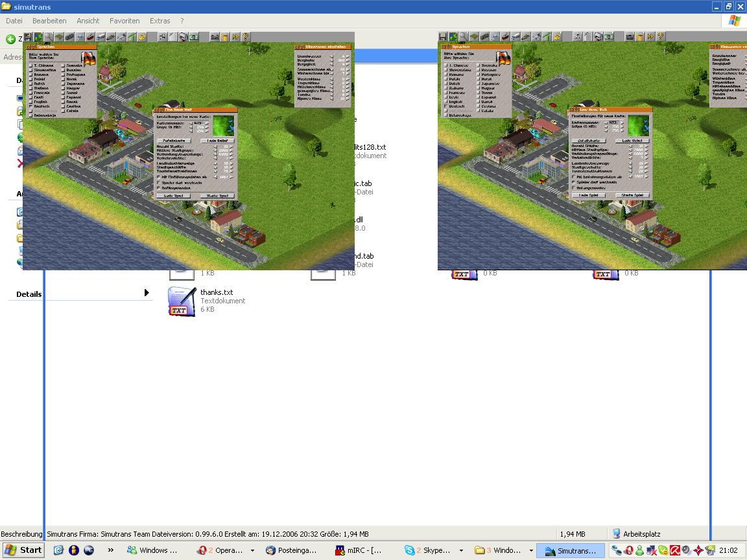Enable 'Spieler darf wechseln' in right dialog
Image resolution: width=747 pixels, height=560 pixels.
pyautogui.click(x=573, y=182)
